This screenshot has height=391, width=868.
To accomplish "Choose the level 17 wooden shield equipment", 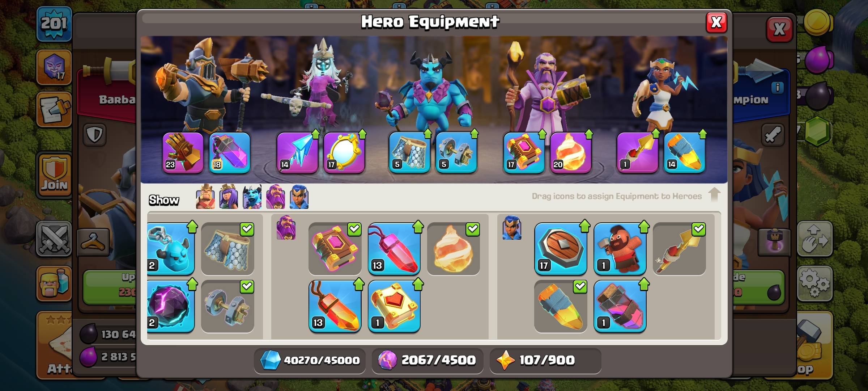I will pos(561,249).
